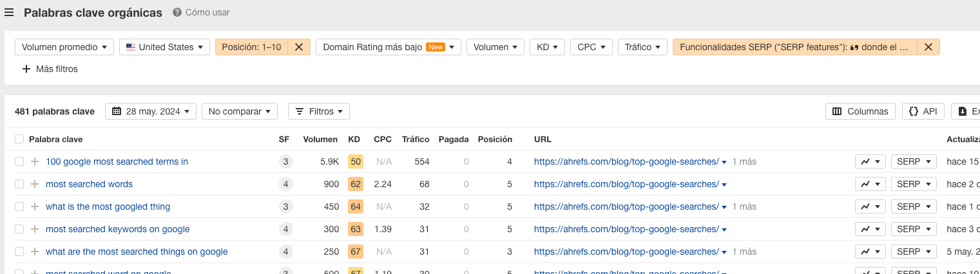Viewport: 980px width, 274px height.
Task: Click the KD 62 difficulty badge
Action: [355, 184]
